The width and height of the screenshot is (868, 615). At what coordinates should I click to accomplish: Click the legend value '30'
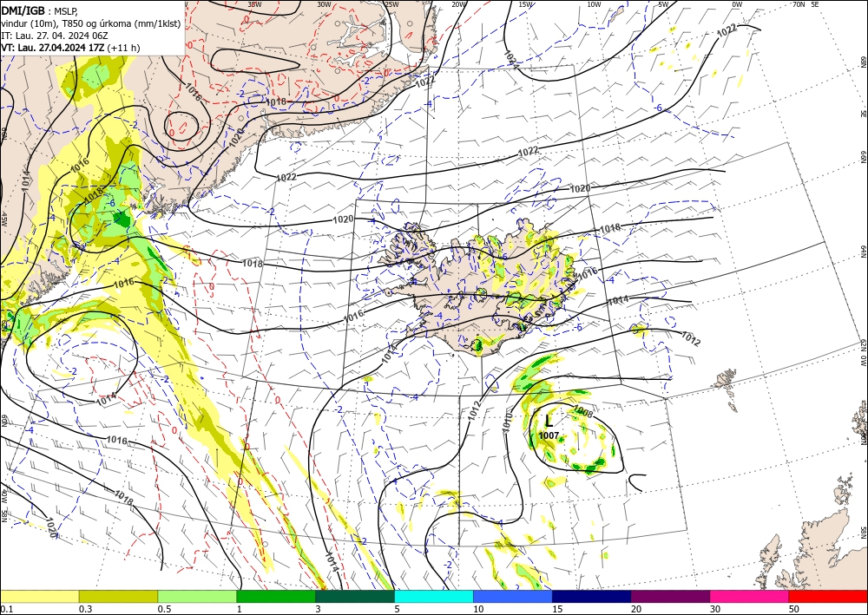715,609
